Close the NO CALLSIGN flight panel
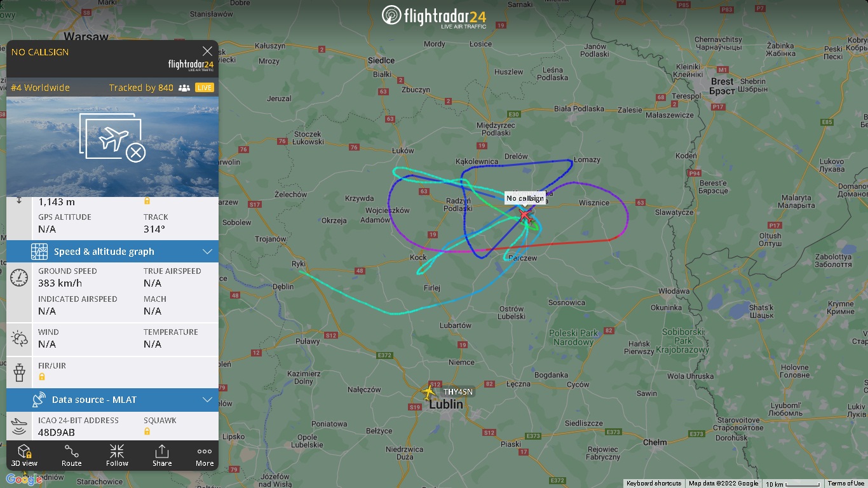The height and width of the screenshot is (488, 868). tap(207, 51)
